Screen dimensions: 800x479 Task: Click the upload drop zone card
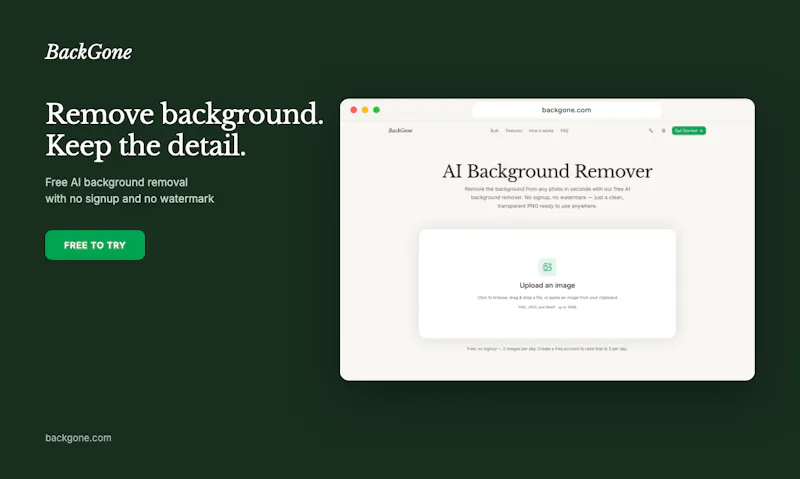[x=547, y=284]
